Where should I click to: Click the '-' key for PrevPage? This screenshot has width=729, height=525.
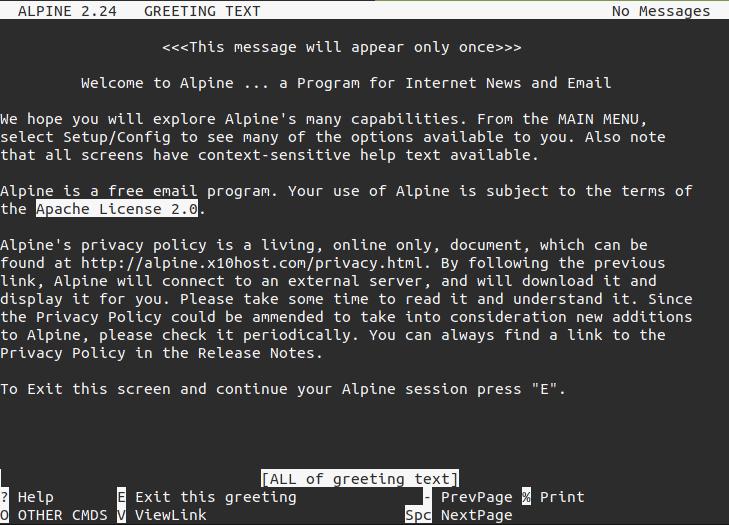(427, 497)
